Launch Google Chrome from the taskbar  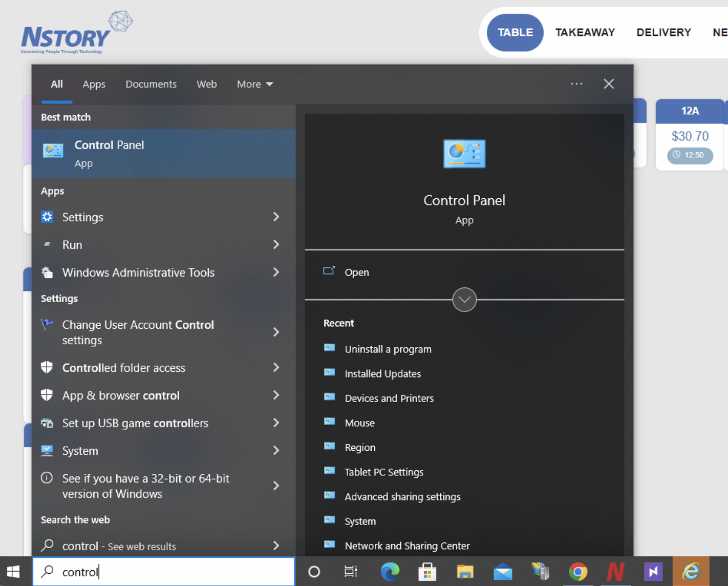578,571
